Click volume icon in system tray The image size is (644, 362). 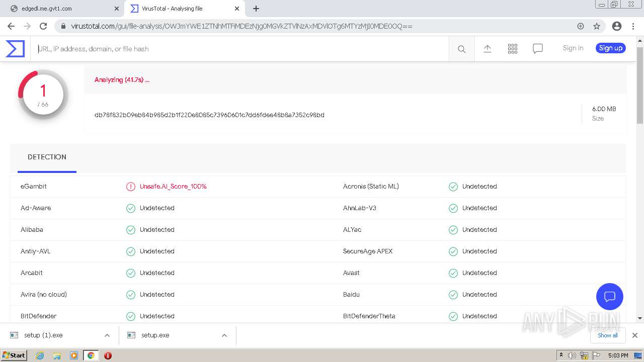click(572, 355)
